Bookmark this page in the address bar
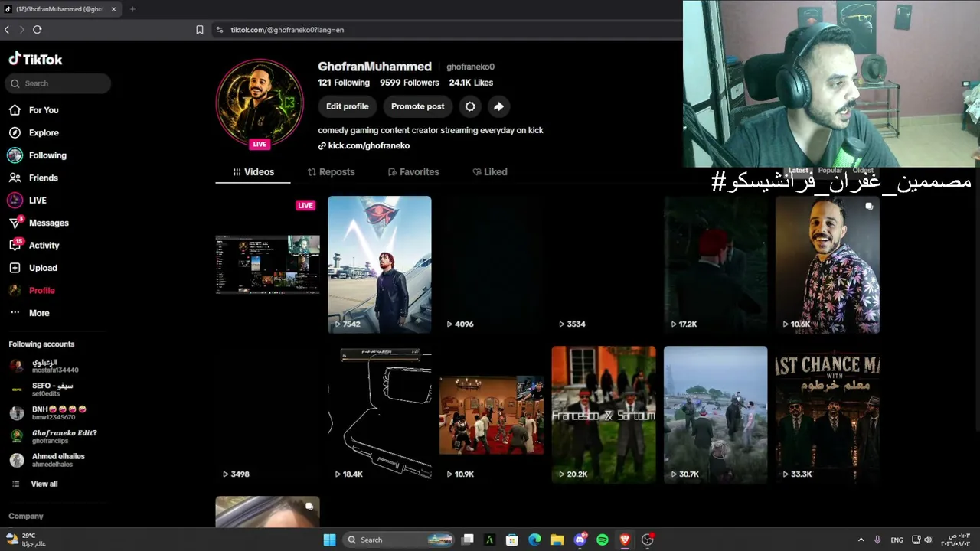The image size is (980, 551). click(200, 30)
